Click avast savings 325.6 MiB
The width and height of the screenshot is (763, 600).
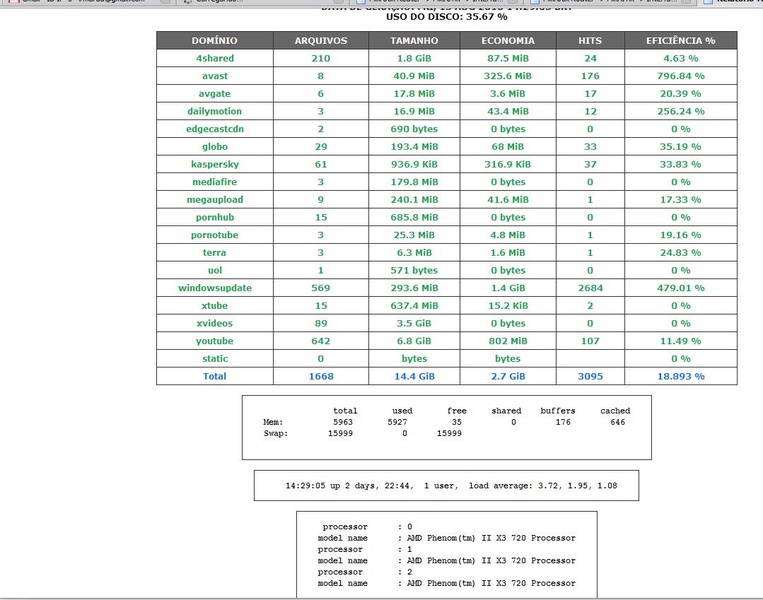[x=508, y=76]
